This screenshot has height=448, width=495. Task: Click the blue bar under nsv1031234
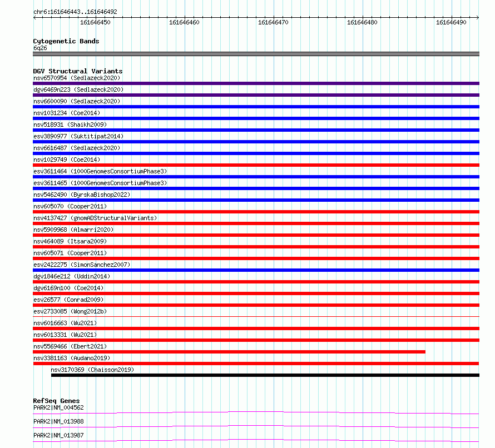[x=256, y=118]
